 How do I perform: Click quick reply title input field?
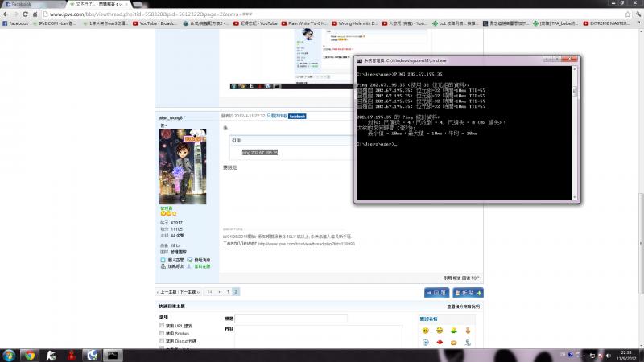(291, 319)
